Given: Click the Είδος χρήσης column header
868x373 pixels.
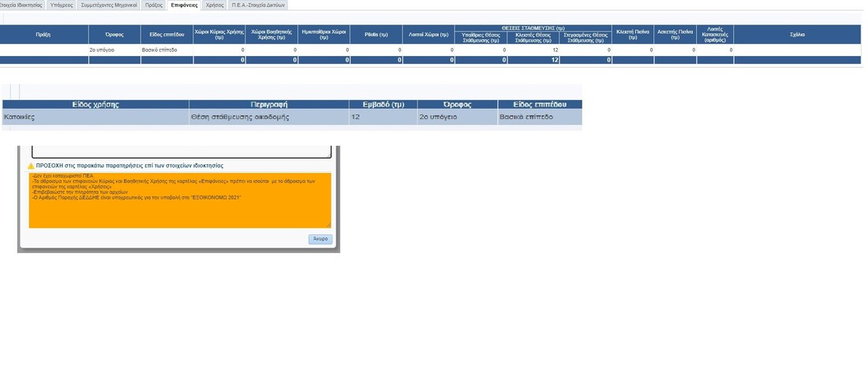Looking at the screenshot, I should 95,105.
